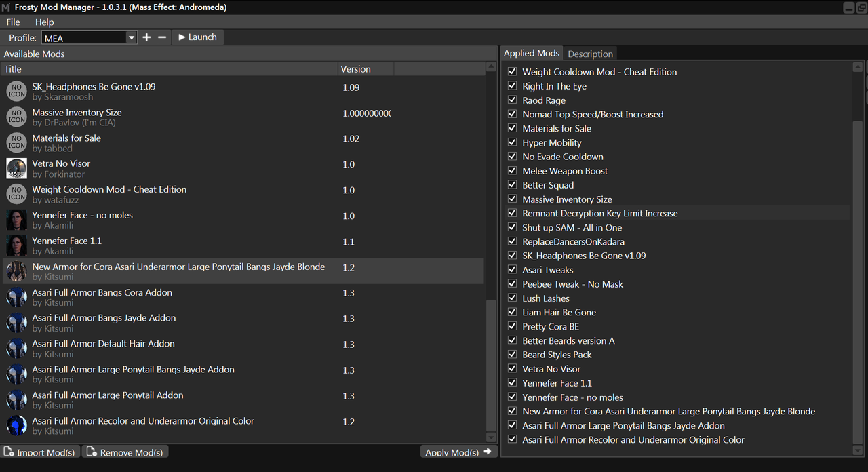Sort available mods by Version column header
The width and height of the screenshot is (868, 472).
(x=366, y=69)
